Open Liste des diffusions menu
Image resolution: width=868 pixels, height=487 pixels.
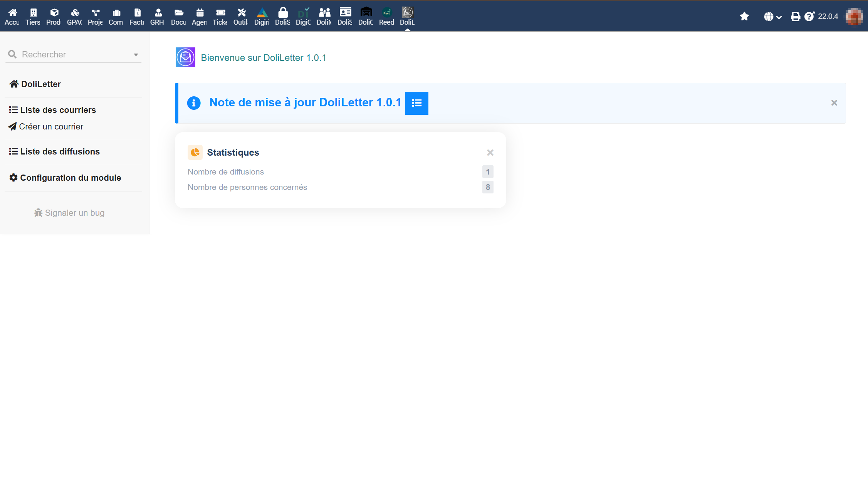tap(60, 151)
